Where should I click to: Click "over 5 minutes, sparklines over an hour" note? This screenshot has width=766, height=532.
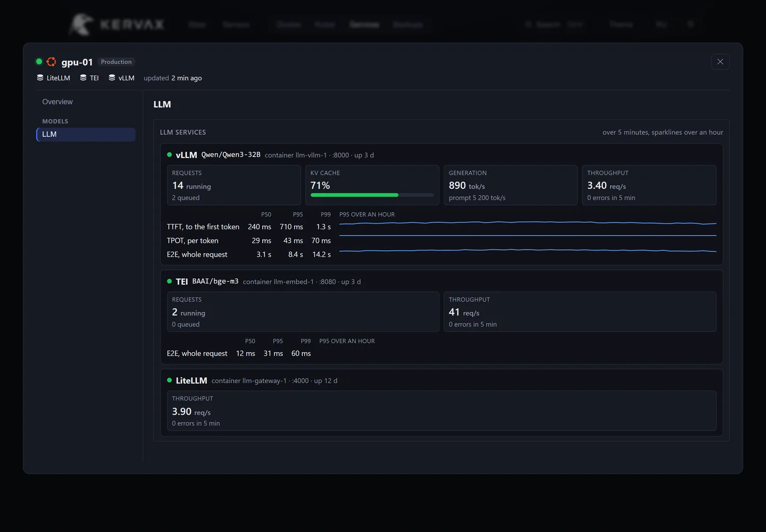point(663,132)
